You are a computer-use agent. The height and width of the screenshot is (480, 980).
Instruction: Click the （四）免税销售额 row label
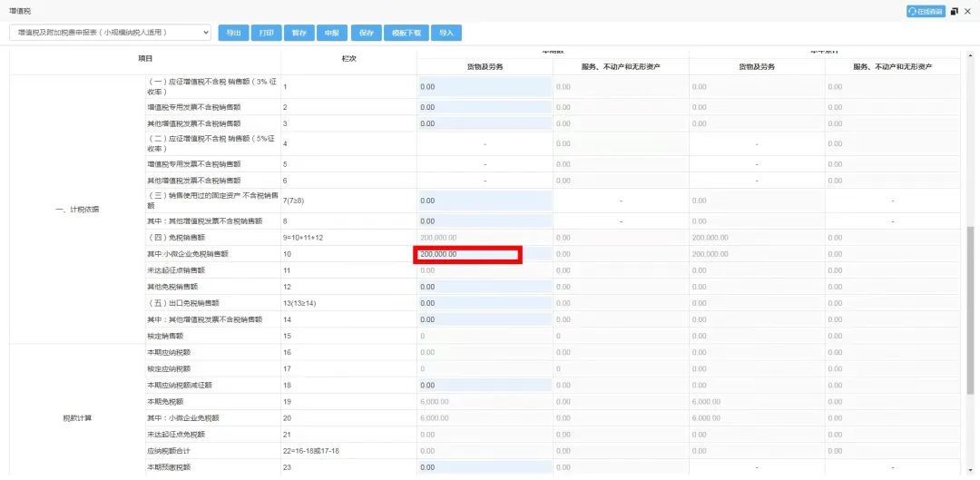(x=176, y=238)
